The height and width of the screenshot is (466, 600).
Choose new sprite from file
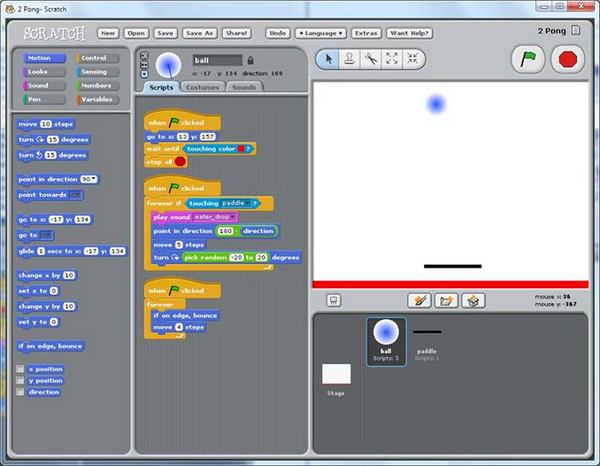click(x=446, y=300)
